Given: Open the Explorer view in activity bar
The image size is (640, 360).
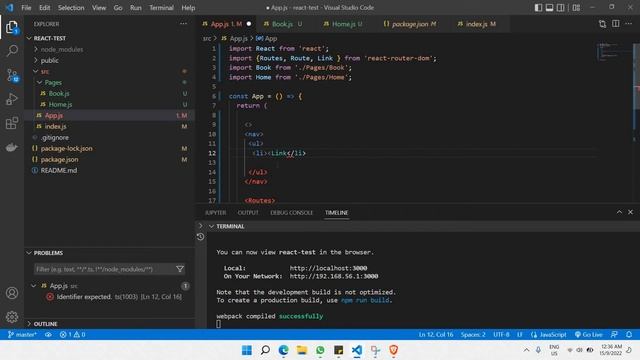Looking at the screenshot, I should pos(12,27).
